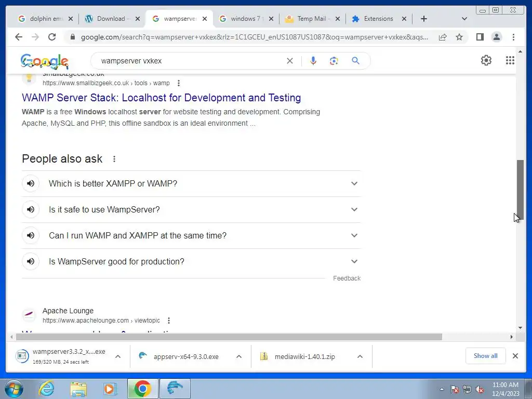
Task: Open appserv-x64-9.3.0.exe download options arrow
Action: (x=239, y=356)
